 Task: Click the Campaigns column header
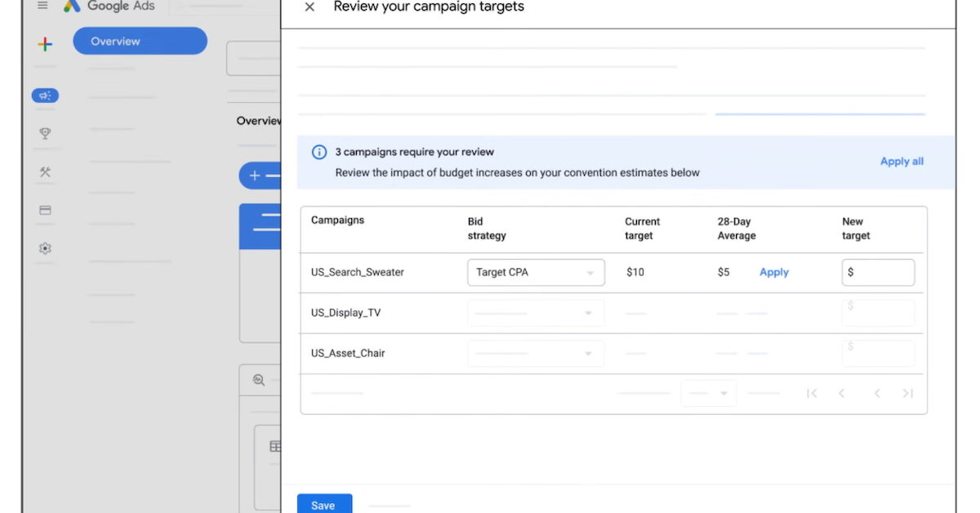pos(337,221)
